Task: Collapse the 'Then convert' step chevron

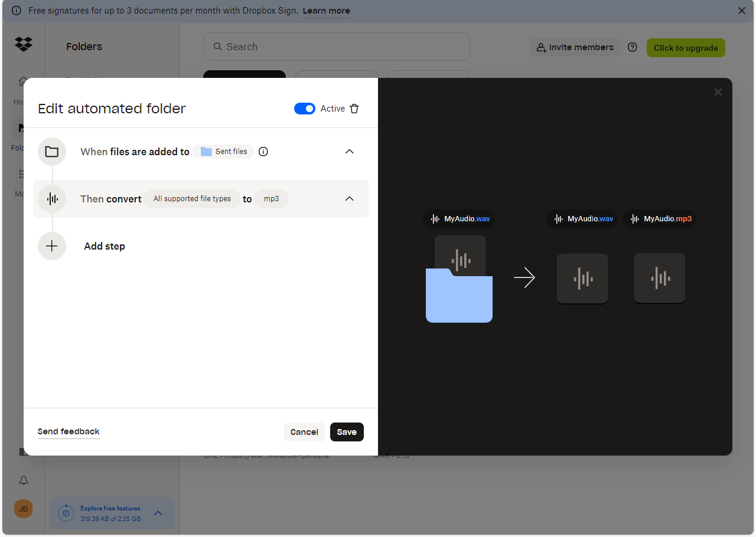Action: point(349,199)
